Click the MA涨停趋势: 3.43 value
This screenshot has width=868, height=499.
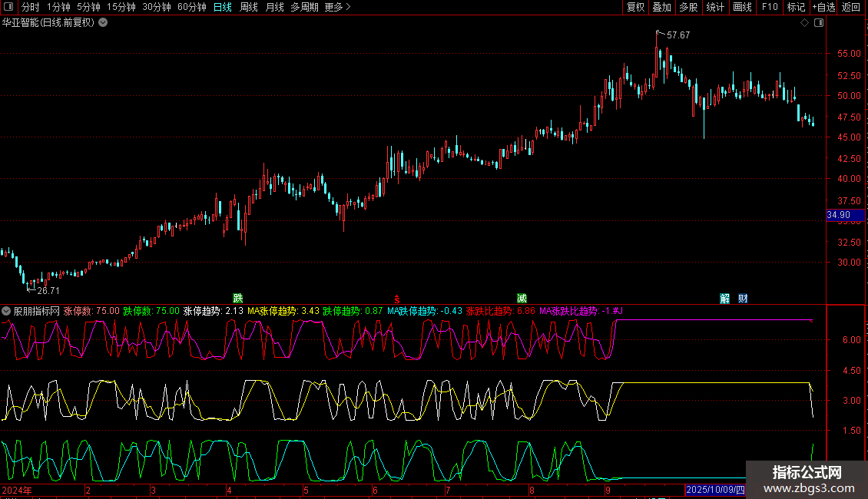click(x=283, y=312)
